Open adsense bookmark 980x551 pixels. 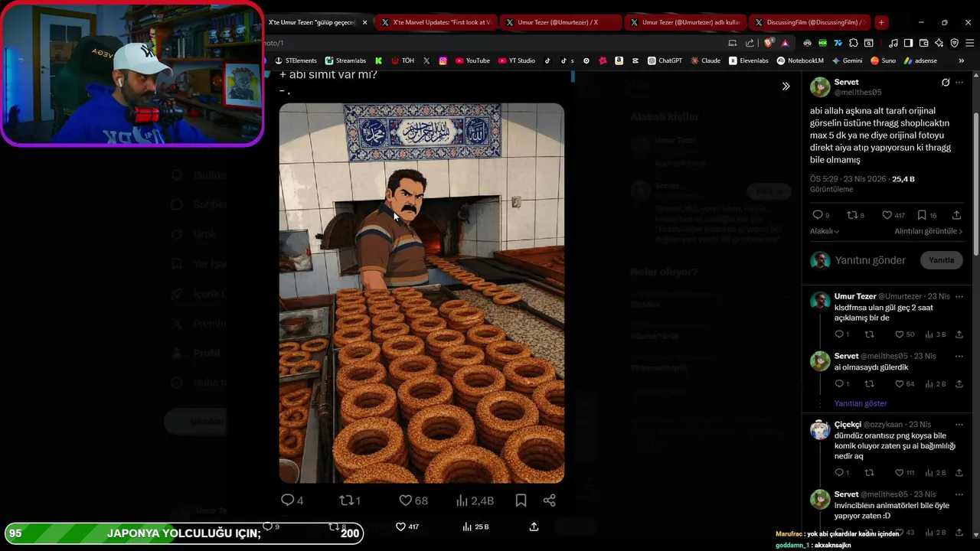[x=920, y=60]
